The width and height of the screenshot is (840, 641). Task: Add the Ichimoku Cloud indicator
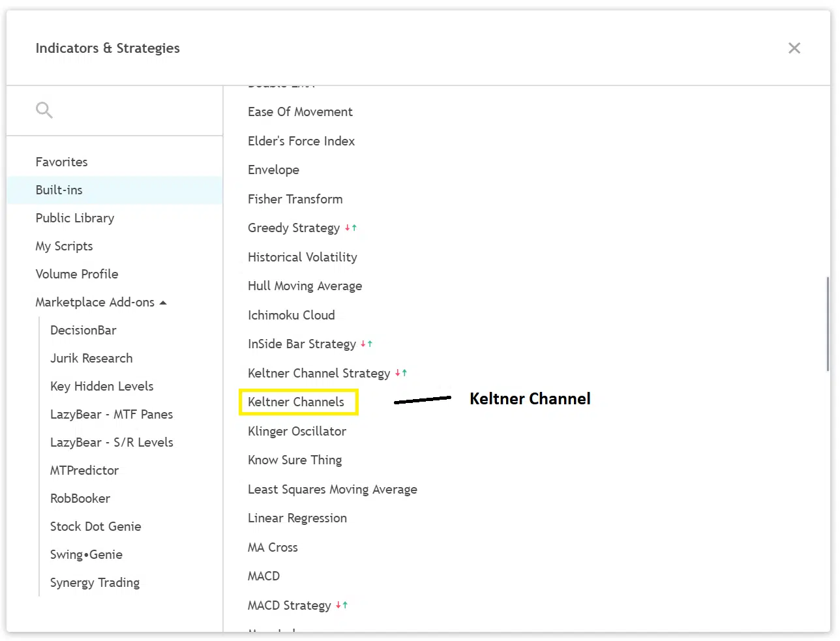(x=292, y=315)
